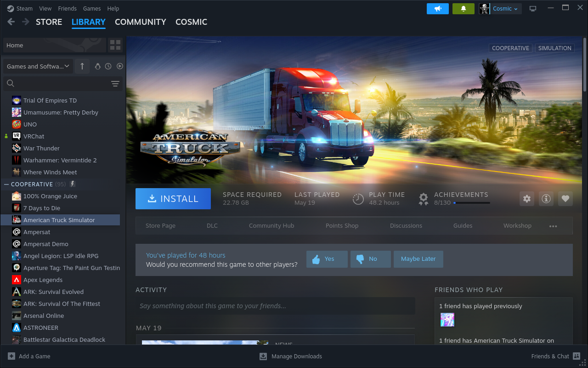Open the Steam menu
The width and height of the screenshot is (588, 368).
pyautogui.click(x=24, y=8)
